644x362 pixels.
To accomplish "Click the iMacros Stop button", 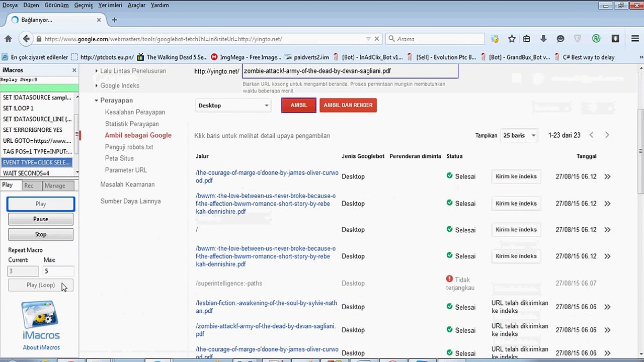I will (41, 234).
